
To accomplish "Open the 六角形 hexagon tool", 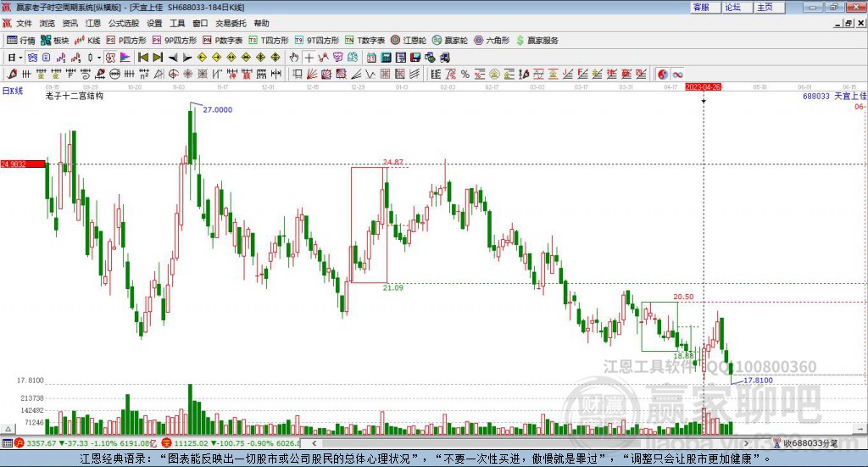I will pyautogui.click(x=492, y=41).
